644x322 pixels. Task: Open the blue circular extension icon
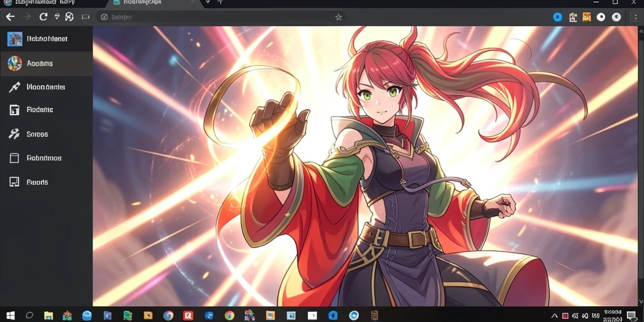557,17
